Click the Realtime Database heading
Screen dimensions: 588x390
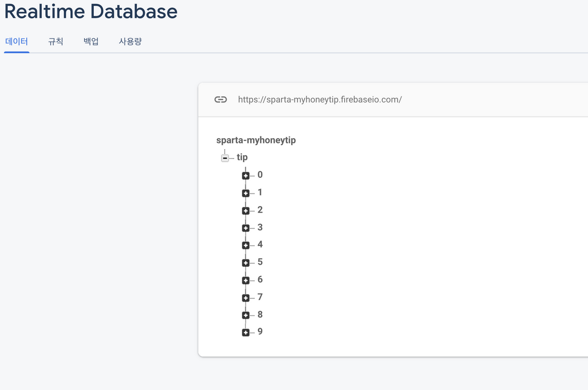pos(91,11)
